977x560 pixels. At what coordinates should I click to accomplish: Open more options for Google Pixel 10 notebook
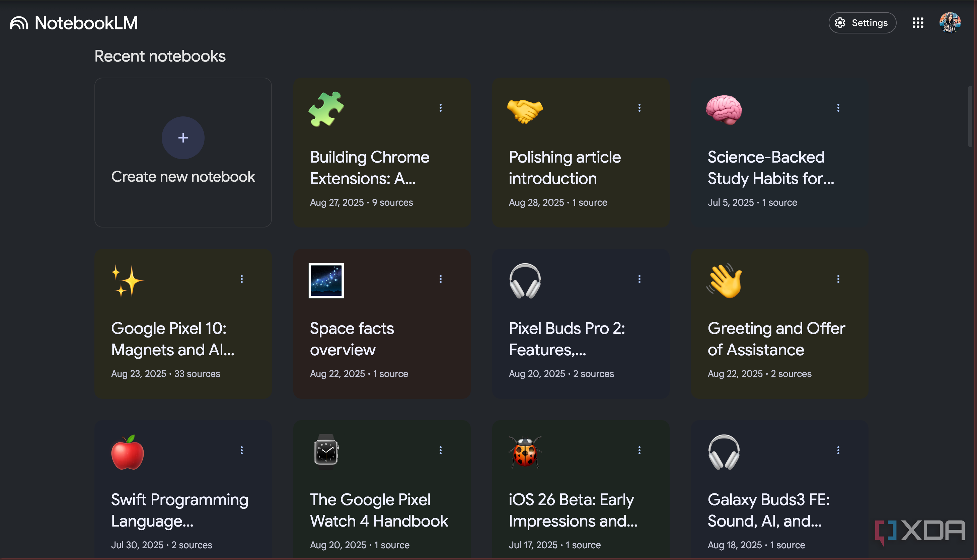pos(242,279)
